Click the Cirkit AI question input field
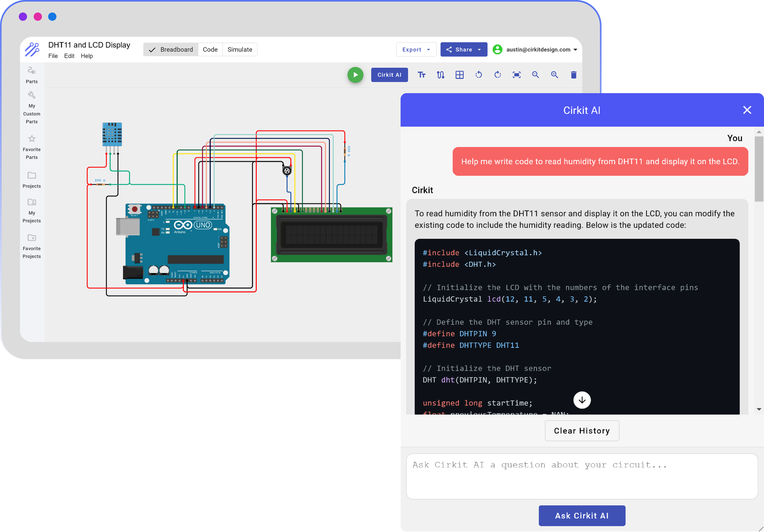The image size is (764, 532). 582,476
